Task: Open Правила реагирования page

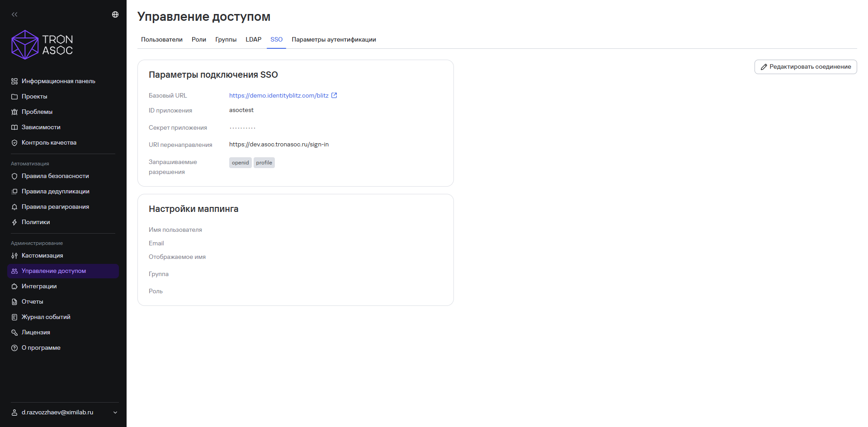Action: pos(63,207)
